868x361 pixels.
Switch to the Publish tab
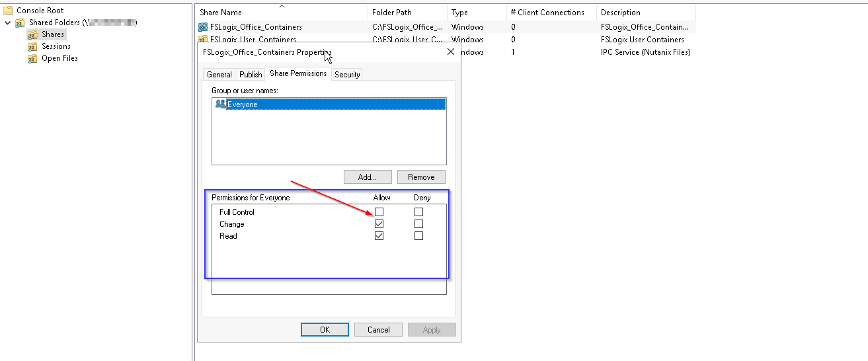click(x=251, y=75)
